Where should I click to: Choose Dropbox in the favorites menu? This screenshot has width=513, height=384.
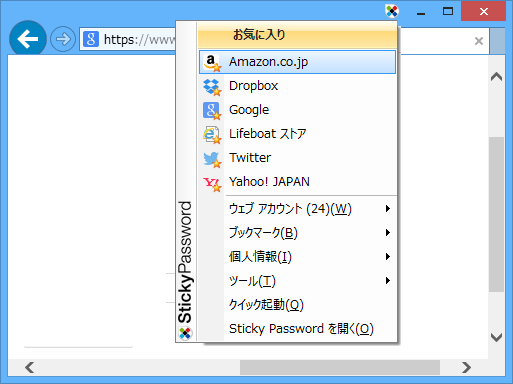click(297, 86)
